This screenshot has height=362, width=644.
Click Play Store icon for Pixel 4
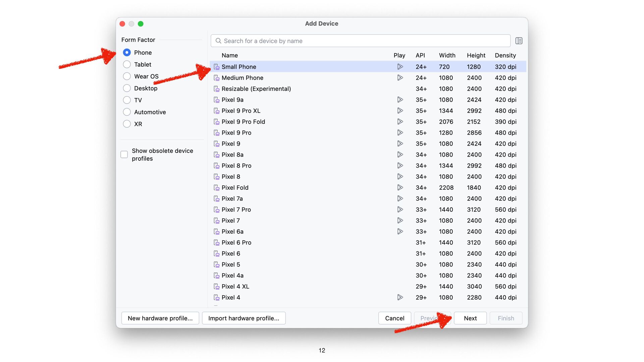coord(400,297)
